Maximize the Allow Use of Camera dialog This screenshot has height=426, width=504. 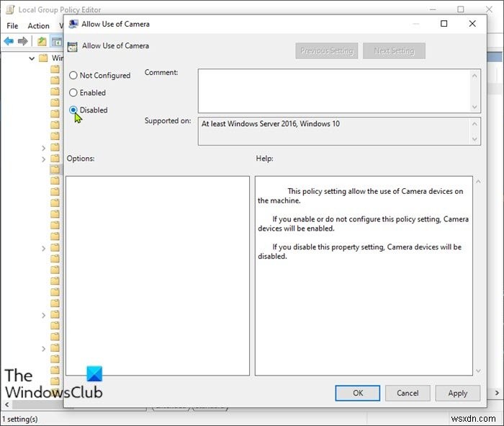444,24
